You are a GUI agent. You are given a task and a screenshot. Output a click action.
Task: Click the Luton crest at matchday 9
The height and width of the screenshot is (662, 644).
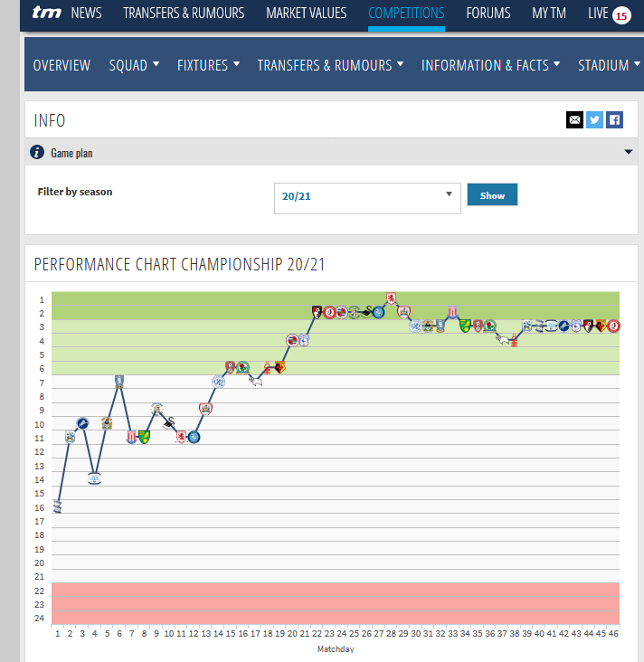156,409
